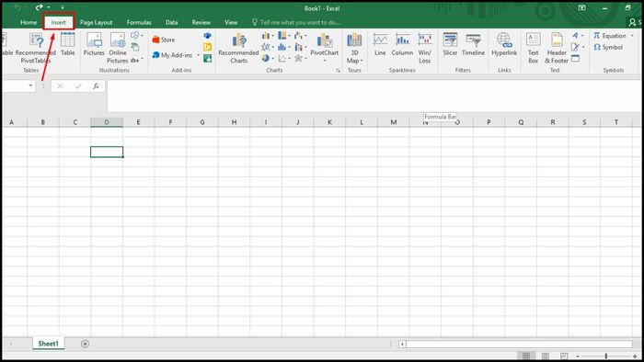
Task: Insert a Pie or Doughnut chart
Action: point(268,59)
